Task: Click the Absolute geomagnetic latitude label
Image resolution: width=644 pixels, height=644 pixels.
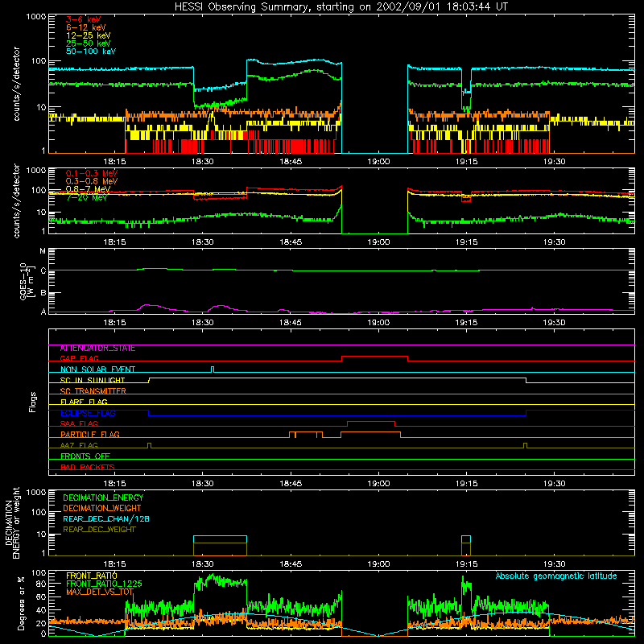Action: point(556,576)
